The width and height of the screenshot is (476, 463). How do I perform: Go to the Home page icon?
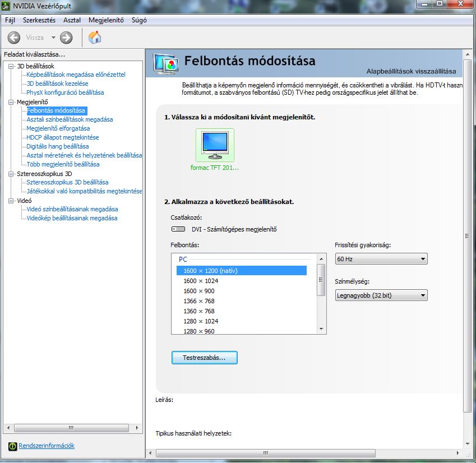[95, 38]
